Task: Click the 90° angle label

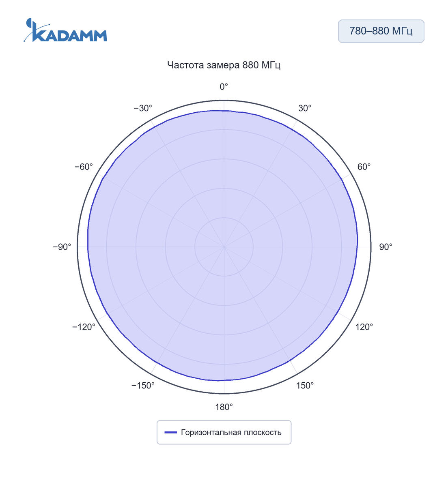Action: (x=386, y=247)
